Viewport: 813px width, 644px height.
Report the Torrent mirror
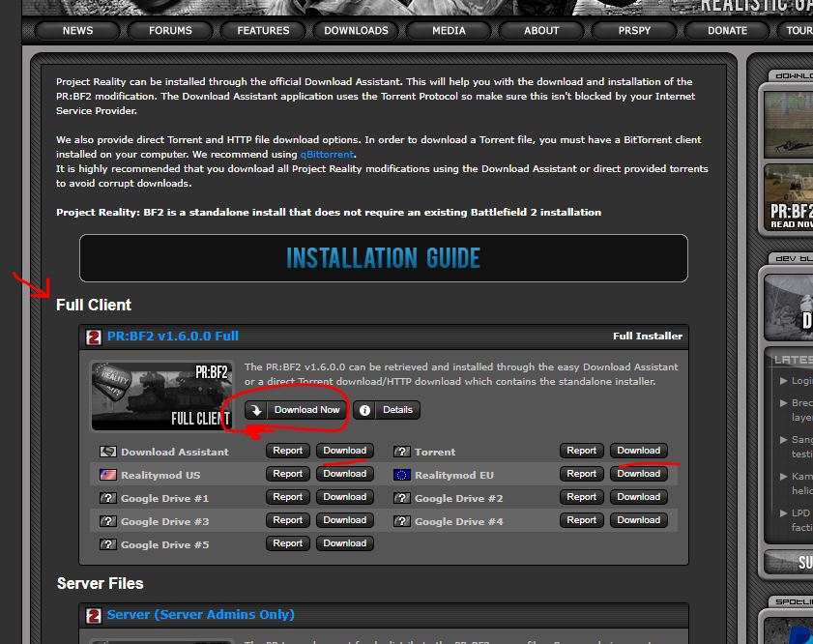pos(581,451)
